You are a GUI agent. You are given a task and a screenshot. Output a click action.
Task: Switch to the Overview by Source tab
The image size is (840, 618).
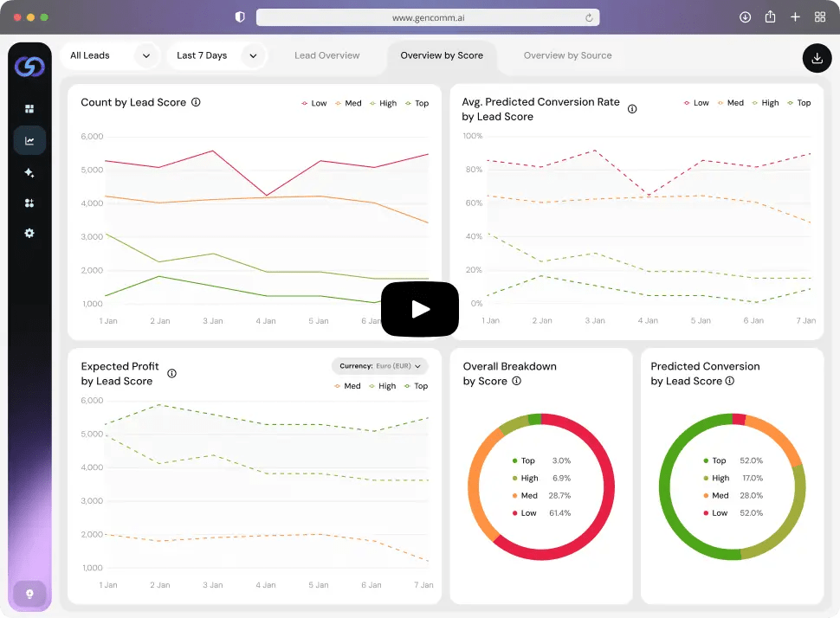(567, 55)
